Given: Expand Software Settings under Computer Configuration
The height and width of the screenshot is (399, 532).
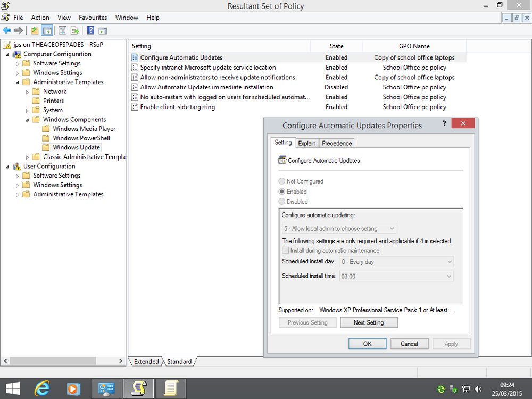Looking at the screenshot, I should [x=18, y=64].
